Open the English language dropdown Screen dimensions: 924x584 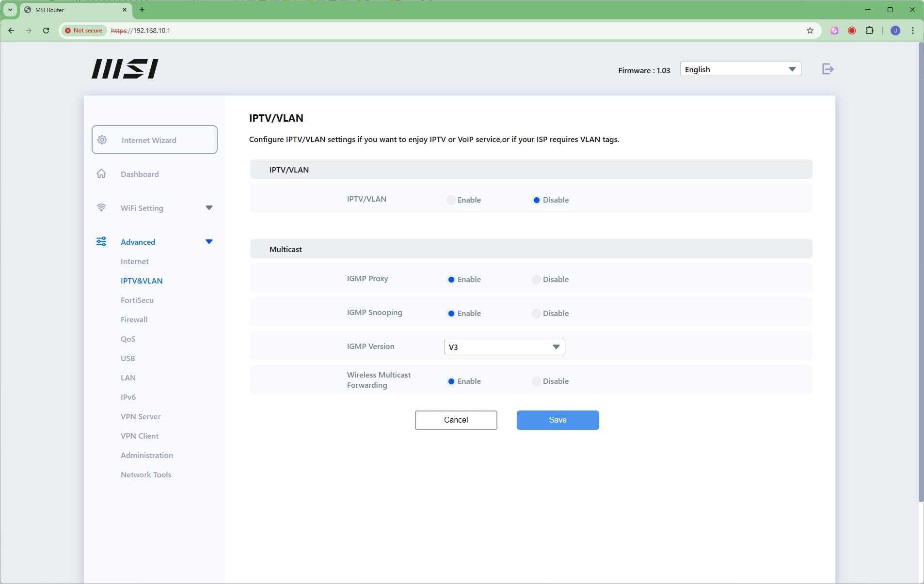pyautogui.click(x=740, y=69)
